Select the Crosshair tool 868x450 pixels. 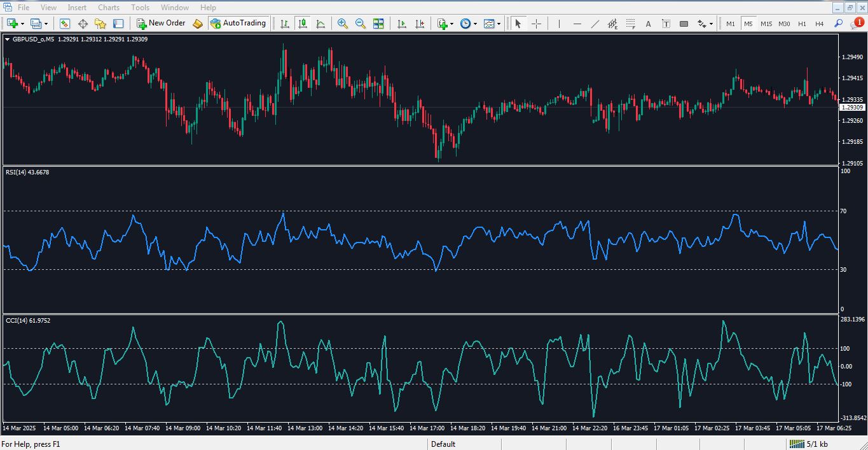(x=536, y=24)
